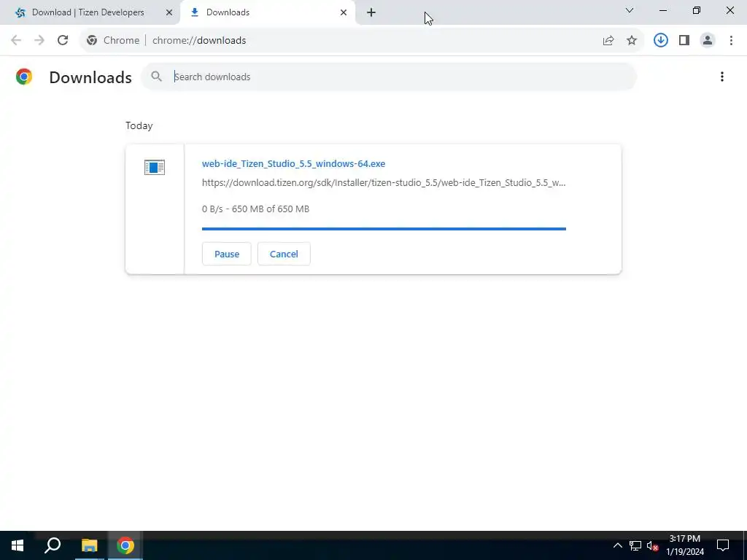
Task: Click the download.tizen.org source URL
Action: [384, 183]
